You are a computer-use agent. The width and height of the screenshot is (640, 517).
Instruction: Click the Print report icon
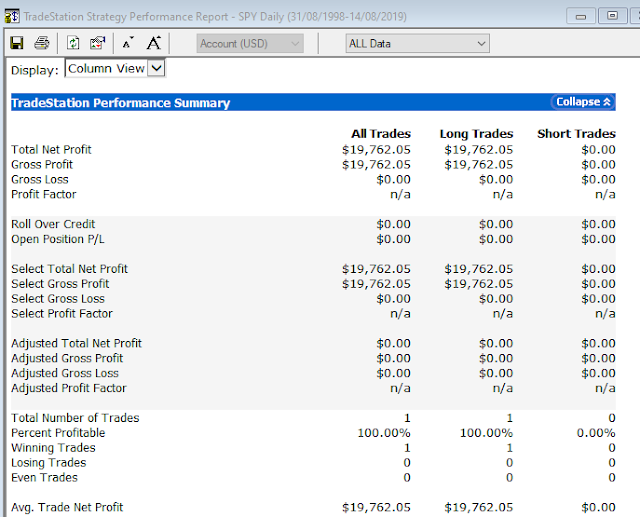(x=42, y=43)
